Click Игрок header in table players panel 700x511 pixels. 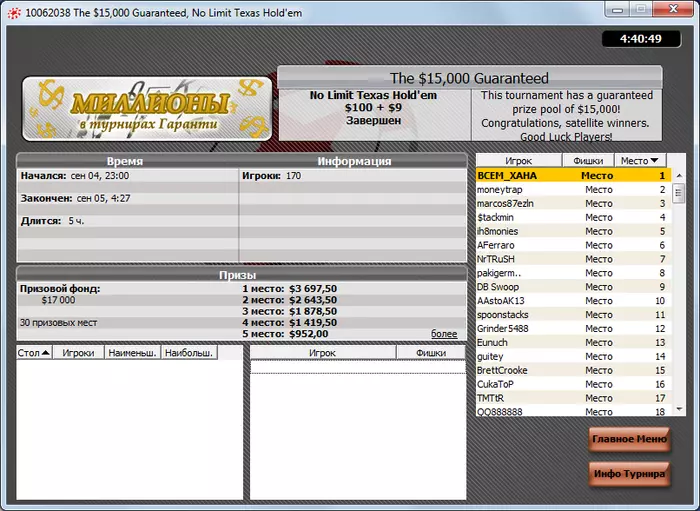(x=322, y=353)
